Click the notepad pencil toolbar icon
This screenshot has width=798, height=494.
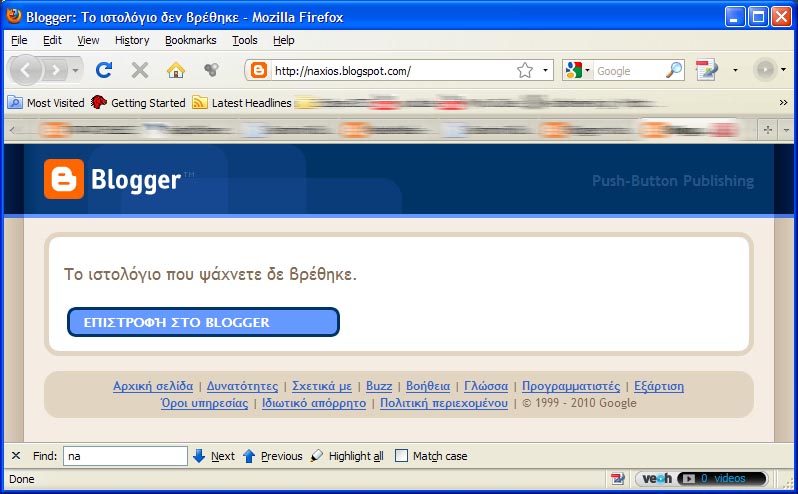click(706, 70)
